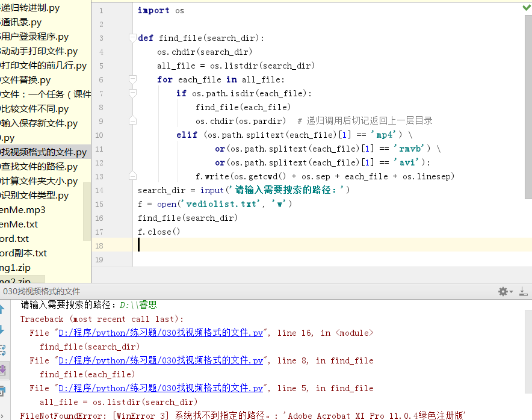The image size is (532, 420).
Task: Open 计算文件夹大小.py in project tree
Action: 39,181
